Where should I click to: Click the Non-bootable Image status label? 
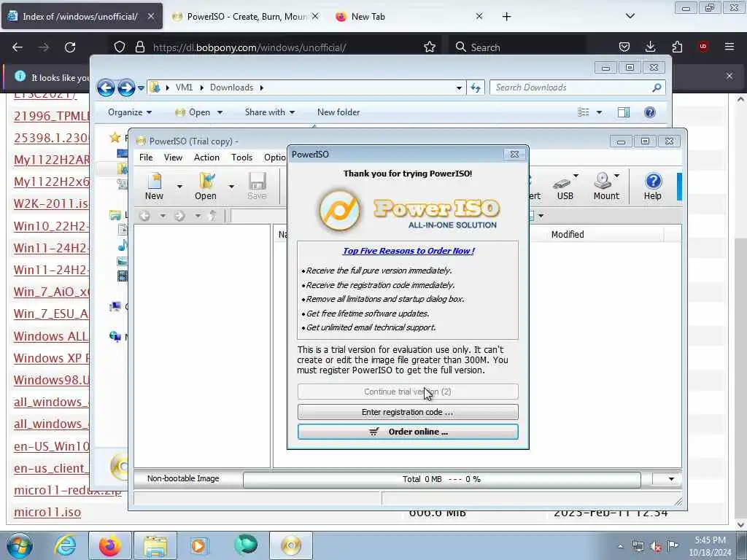183,479
